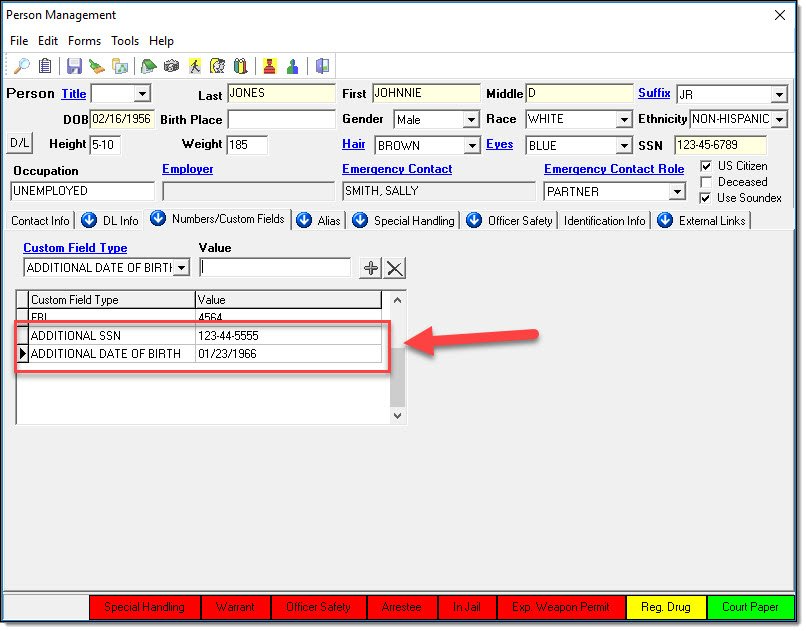This screenshot has width=806, height=631.
Task: Save the record with floppy disk icon
Action: [x=74, y=67]
